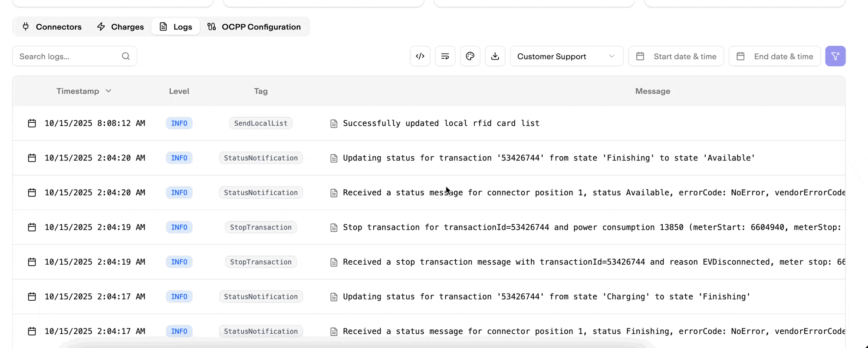Open the Start date & time picker
868x348 pixels.
676,56
